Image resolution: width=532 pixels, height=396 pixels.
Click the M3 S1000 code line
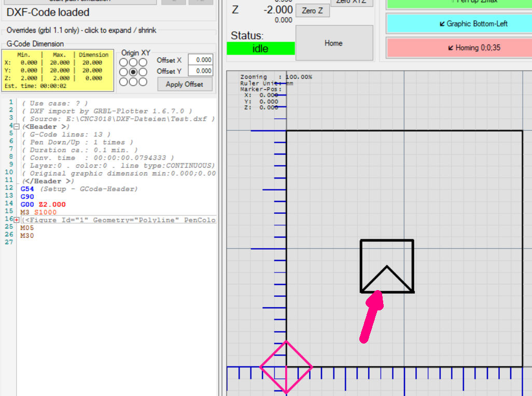38,212
